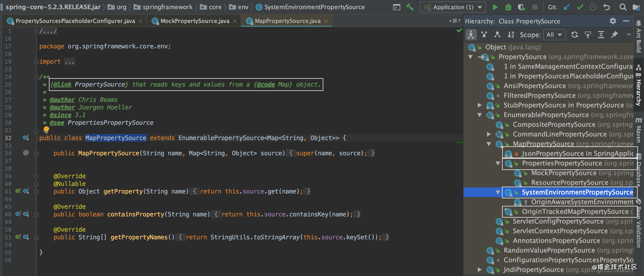Pin the hierarchy tab
Screen dimensions: 644x276
pos(614,35)
